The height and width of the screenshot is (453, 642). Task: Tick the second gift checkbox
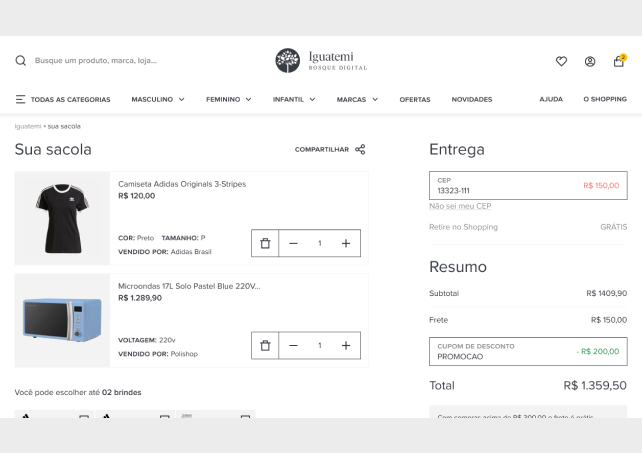point(163,415)
